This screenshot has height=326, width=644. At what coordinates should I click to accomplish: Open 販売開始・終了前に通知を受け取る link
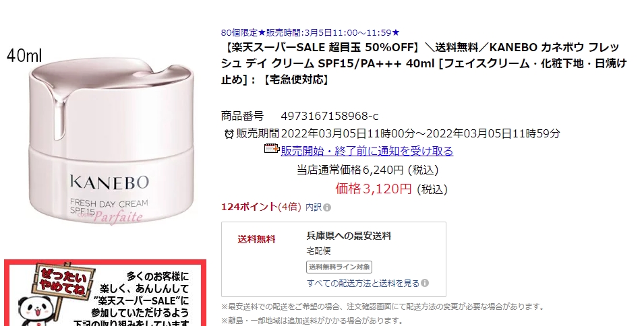[367, 151]
